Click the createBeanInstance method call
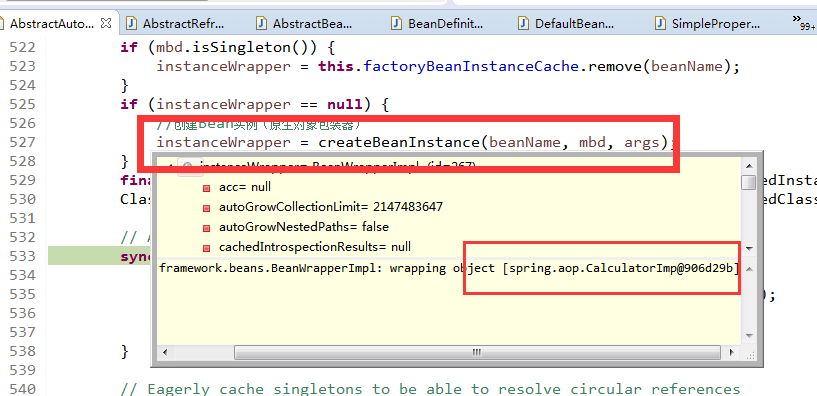This screenshot has width=817, height=396. click(x=400, y=142)
